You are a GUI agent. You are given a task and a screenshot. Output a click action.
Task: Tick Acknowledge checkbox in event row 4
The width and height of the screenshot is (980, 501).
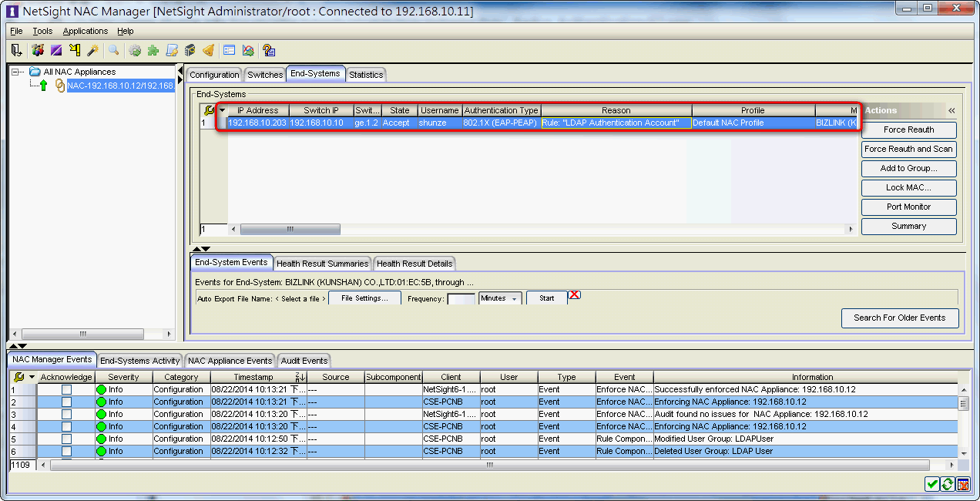66,426
